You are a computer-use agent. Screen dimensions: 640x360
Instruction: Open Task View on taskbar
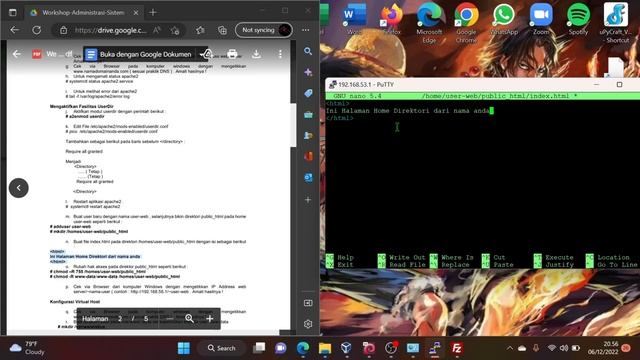coord(259,348)
